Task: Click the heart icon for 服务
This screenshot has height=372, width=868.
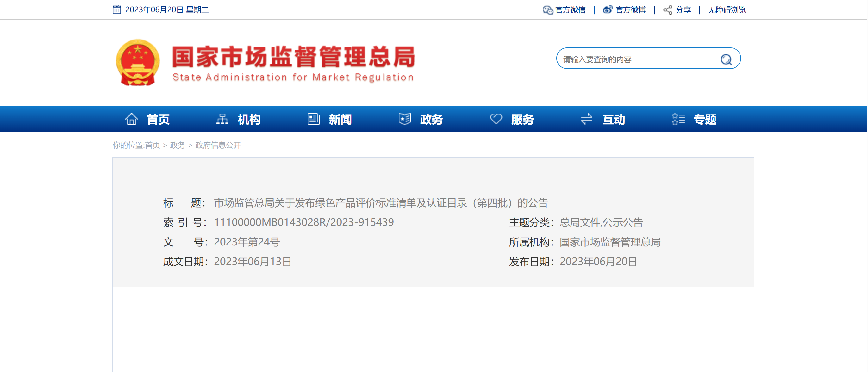Action: click(x=496, y=119)
